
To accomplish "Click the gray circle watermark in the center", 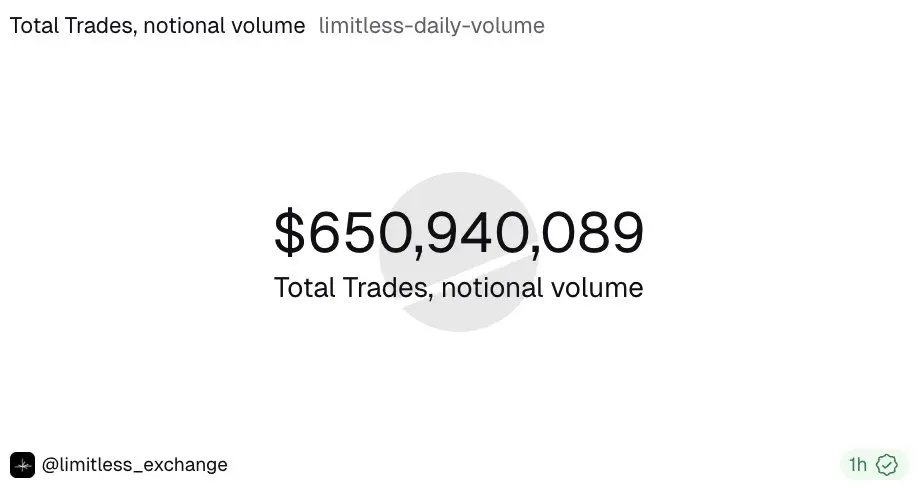I will pyautogui.click(x=459, y=252).
